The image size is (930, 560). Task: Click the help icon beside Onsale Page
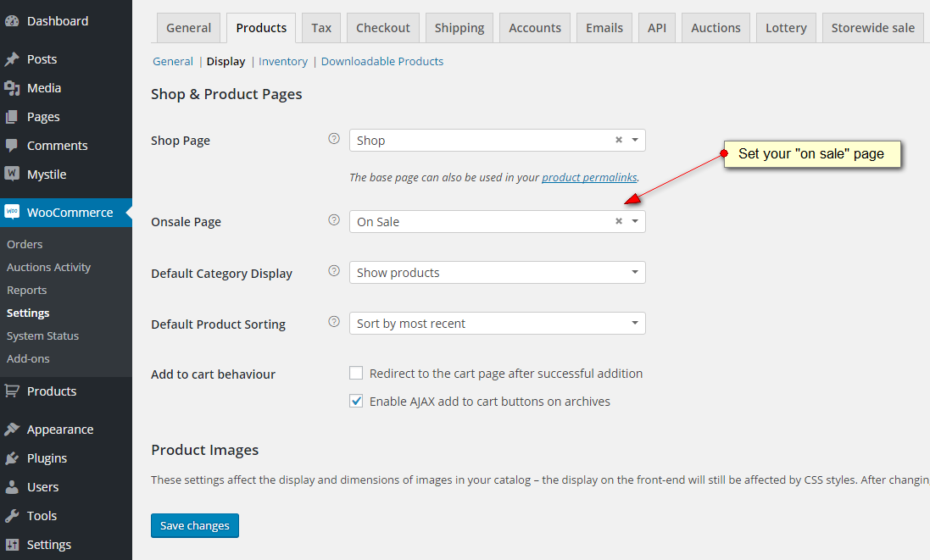[334, 220]
